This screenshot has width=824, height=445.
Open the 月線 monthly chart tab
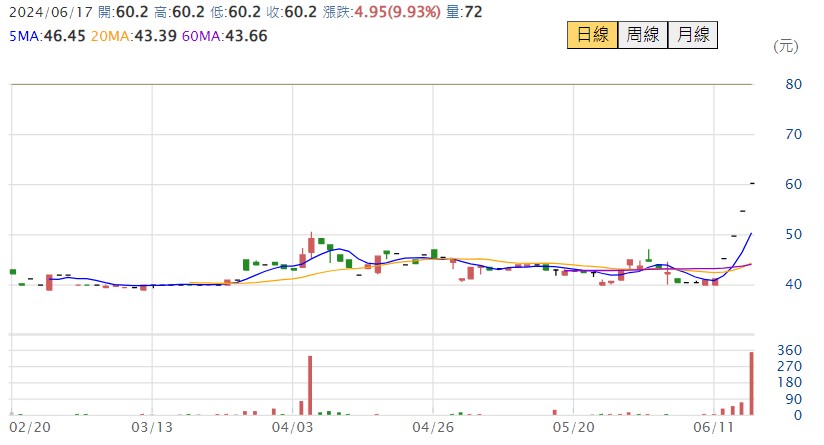(692, 35)
